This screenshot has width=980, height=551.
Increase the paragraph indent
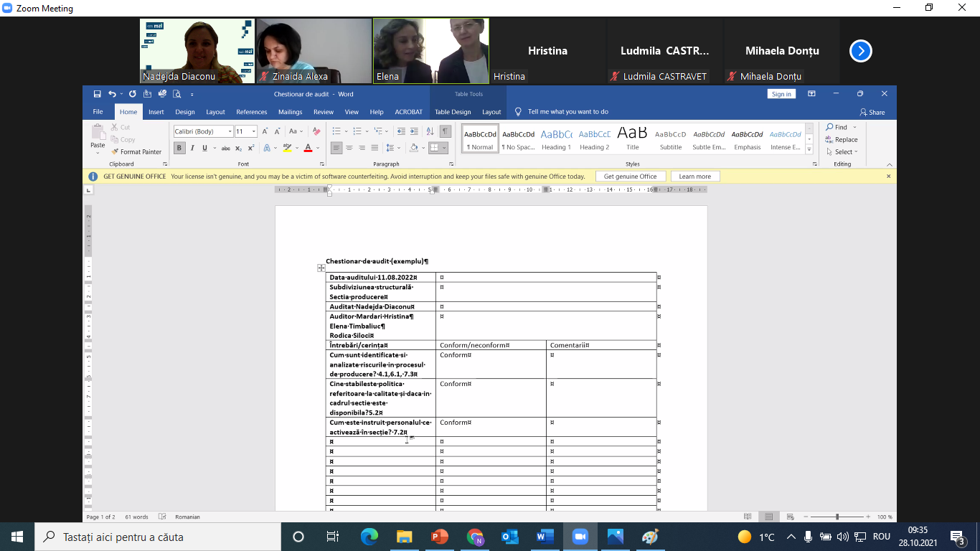click(414, 131)
